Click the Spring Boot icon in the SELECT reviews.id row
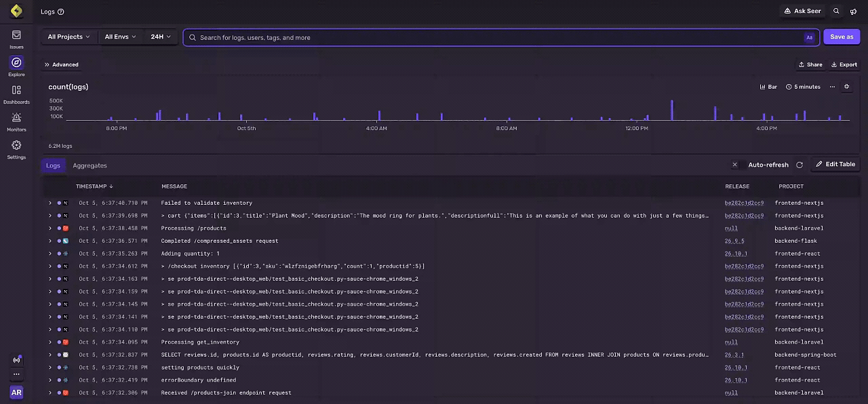Screen dimensions: 868x404 coord(66,355)
